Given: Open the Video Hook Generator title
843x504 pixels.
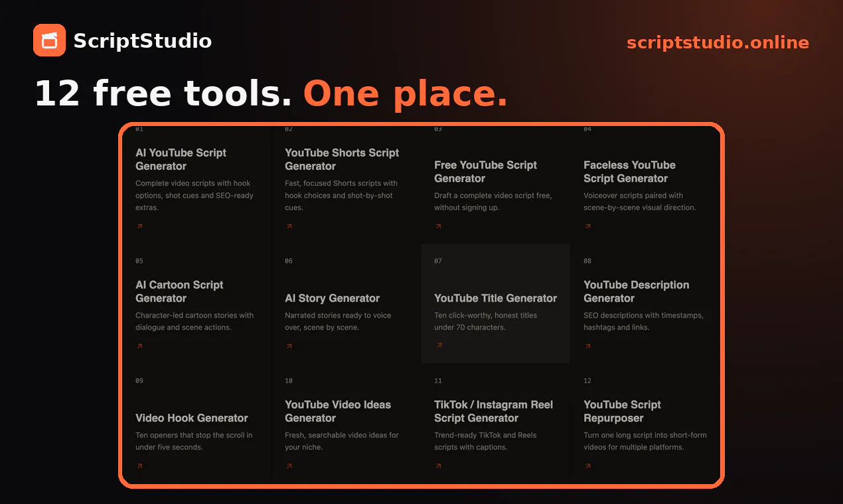Looking at the screenshot, I should click(x=191, y=418).
